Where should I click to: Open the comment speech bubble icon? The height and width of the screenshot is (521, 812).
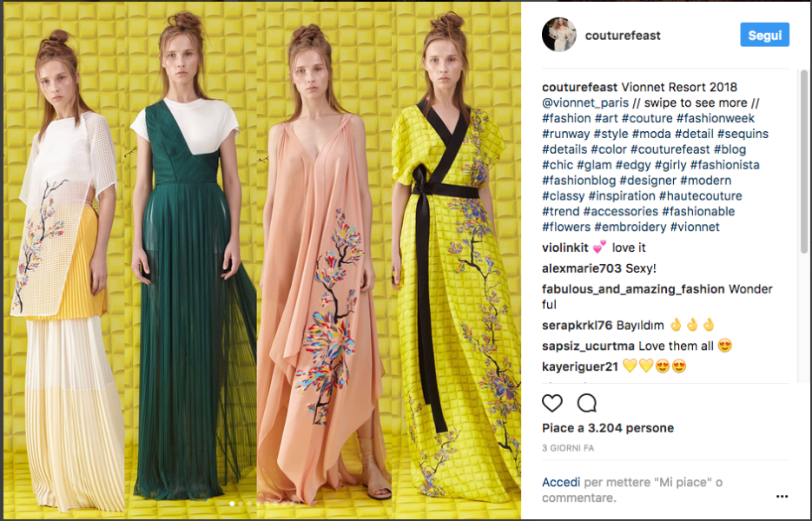click(x=587, y=403)
